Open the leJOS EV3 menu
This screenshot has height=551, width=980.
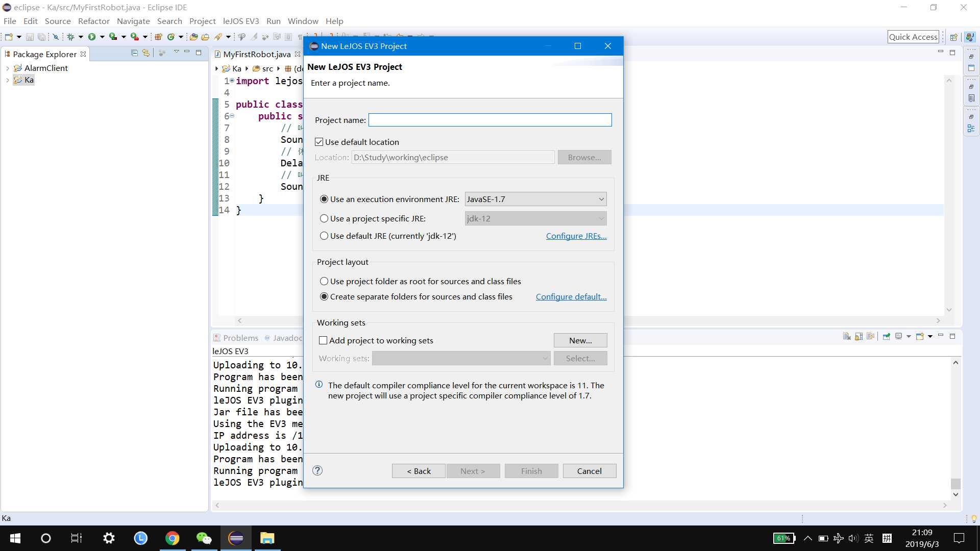click(x=241, y=21)
